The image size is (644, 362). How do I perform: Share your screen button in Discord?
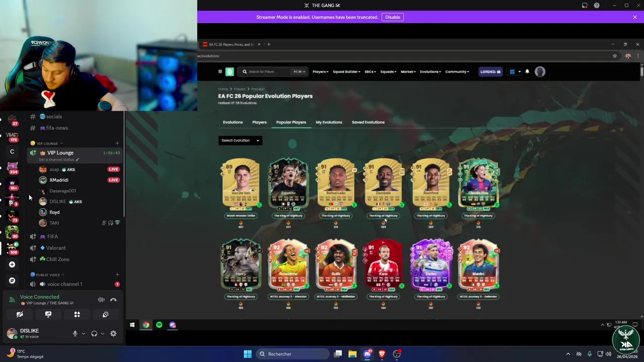(48, 314)
